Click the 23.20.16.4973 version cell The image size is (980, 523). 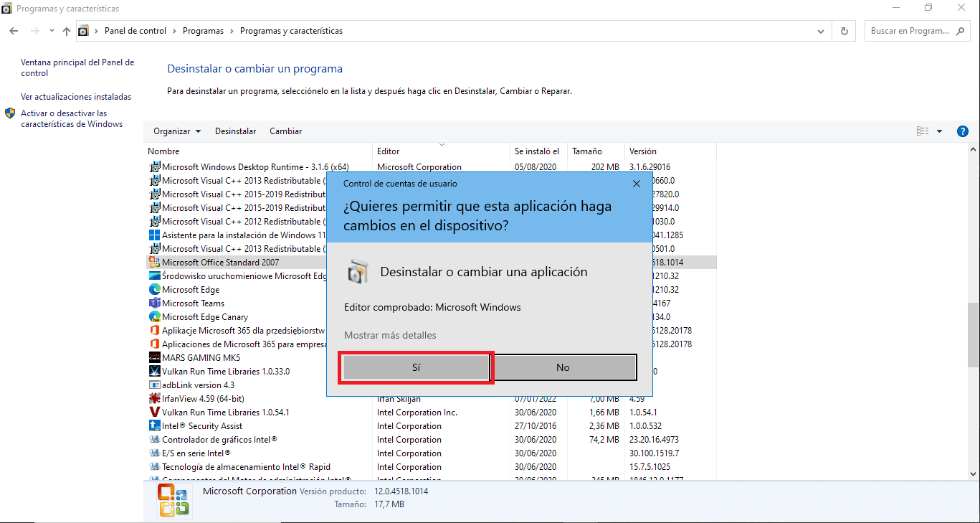pyautogui.click(x=654, y=440)
